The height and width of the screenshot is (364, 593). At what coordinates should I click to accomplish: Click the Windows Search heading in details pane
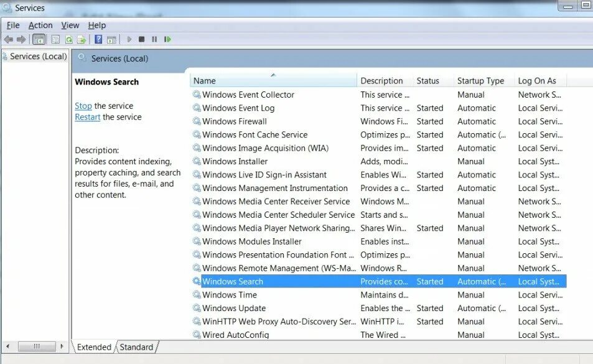106,82
